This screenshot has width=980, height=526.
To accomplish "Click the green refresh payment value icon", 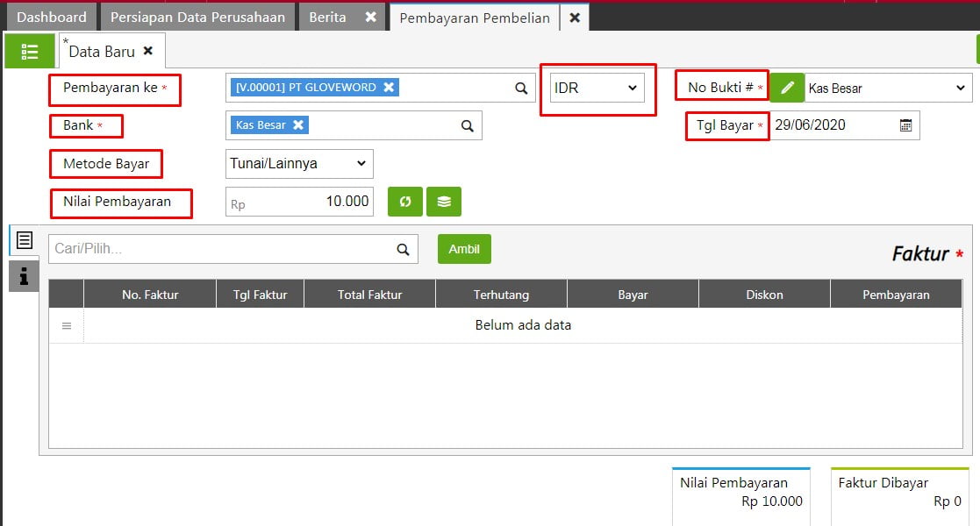I will (405, 202).
